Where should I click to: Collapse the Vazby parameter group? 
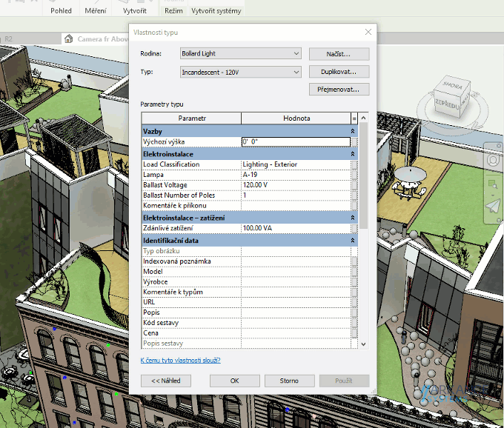[353, 130]
